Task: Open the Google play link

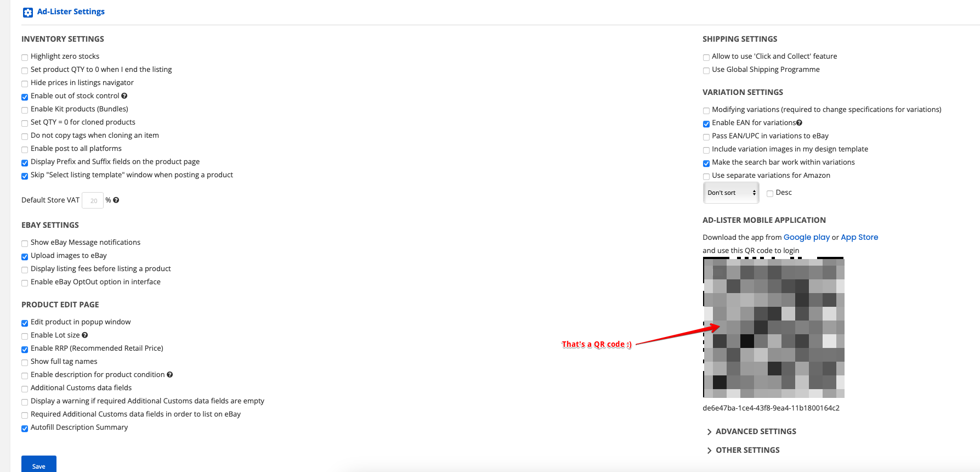Action: (806, 237)
